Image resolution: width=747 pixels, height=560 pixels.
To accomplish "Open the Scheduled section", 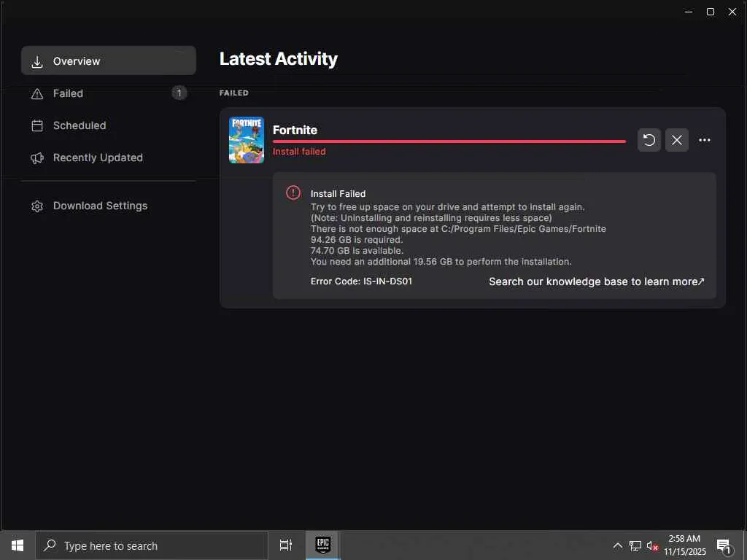I will [x=109, y=125].
